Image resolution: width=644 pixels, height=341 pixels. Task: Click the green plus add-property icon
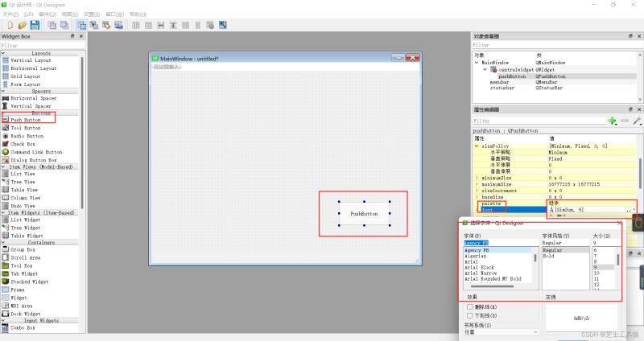tap(613, 121)
